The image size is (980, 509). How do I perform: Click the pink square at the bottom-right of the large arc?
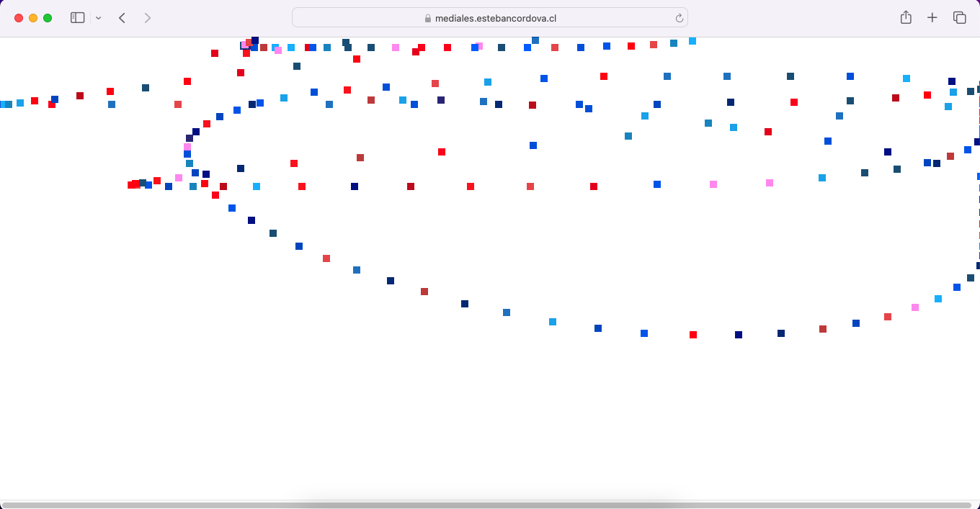(x=915, y=307)
